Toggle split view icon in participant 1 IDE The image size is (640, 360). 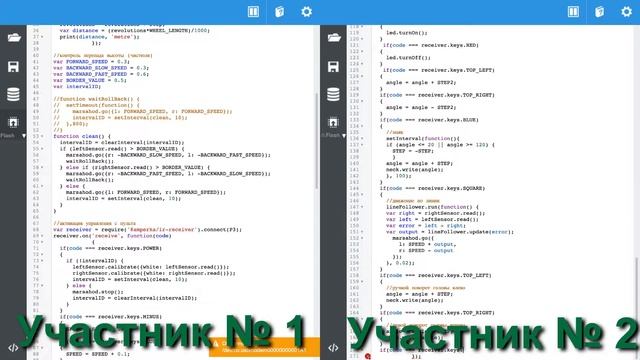[x=253, y=11]
